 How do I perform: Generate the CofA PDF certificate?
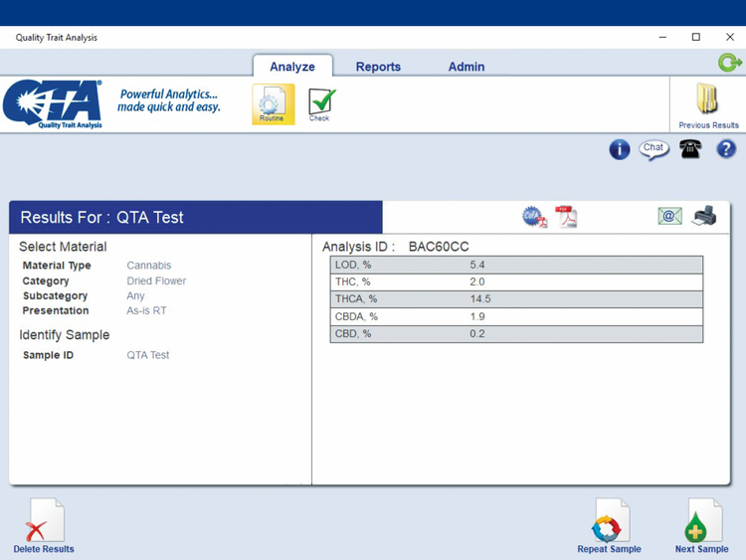(535, 217)
